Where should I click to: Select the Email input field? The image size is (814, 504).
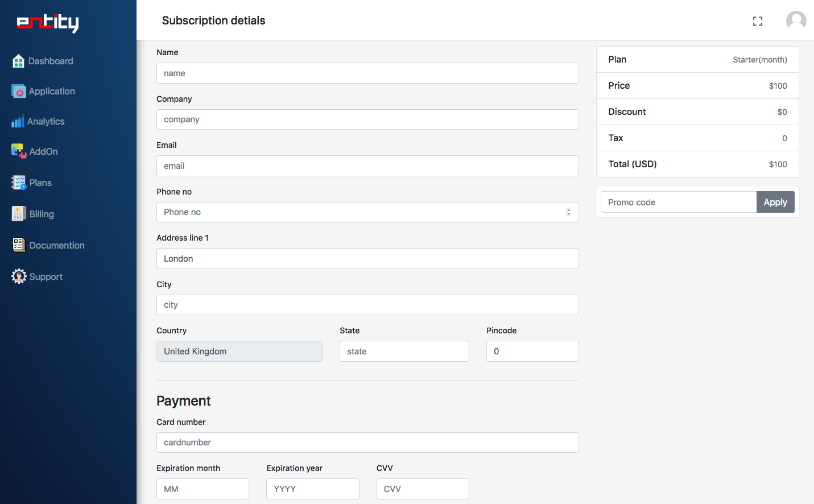[x=367, y=166]
